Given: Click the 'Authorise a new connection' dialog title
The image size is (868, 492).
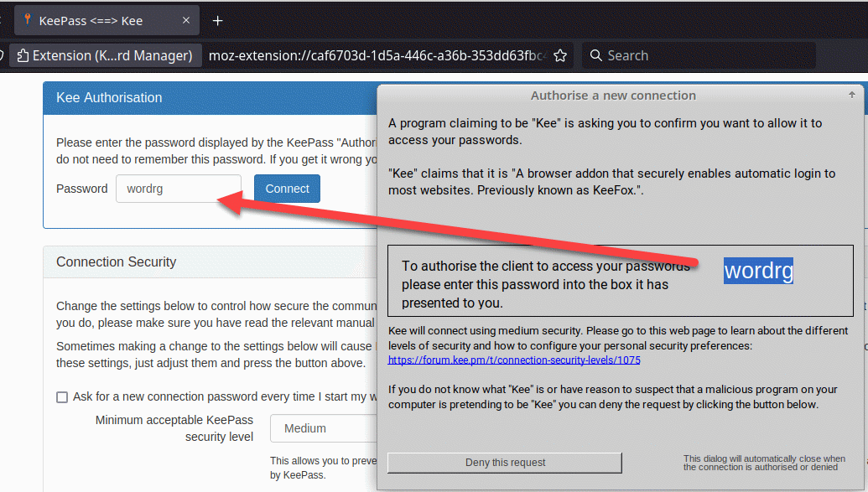Looking at the screenshot, I should coord(613,96).
